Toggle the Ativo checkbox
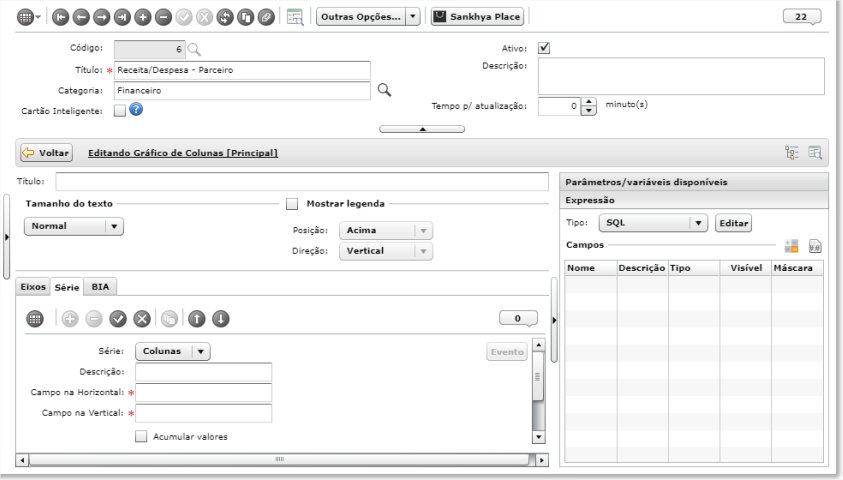The width and height of the screenshot is (843, 480). point(544,48)
